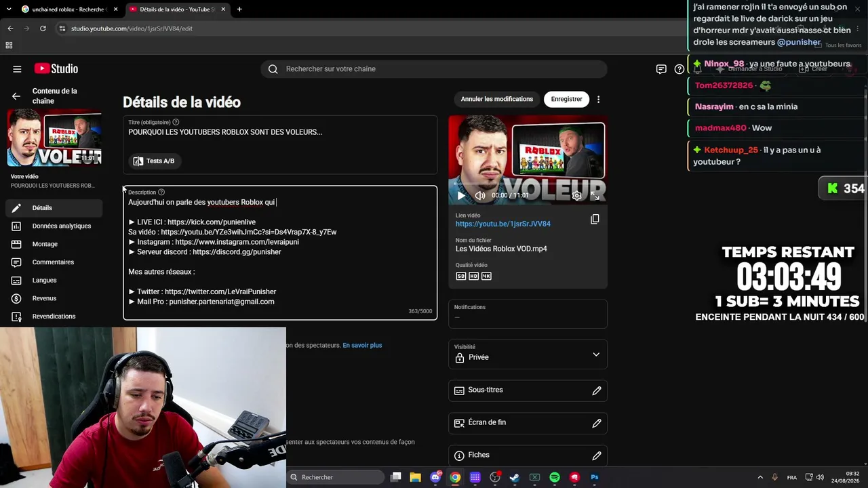Close the unchained roblox Google tab

(x=115, y=9)
